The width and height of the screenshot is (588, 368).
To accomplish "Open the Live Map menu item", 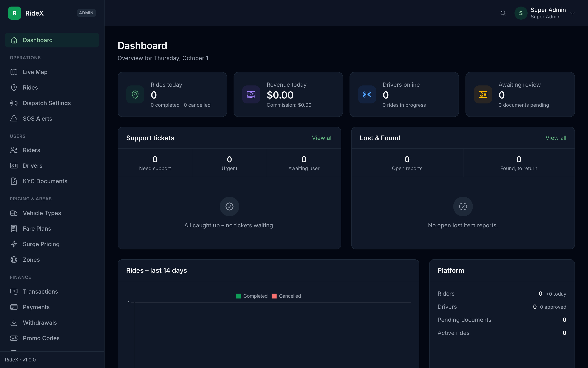I will click(x=52, y=72).
